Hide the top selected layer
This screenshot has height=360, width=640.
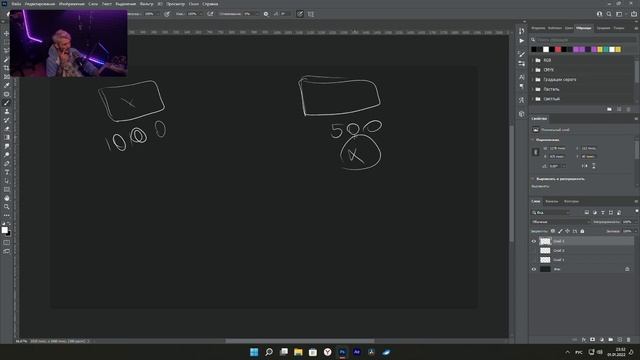[x=534, y=241]
